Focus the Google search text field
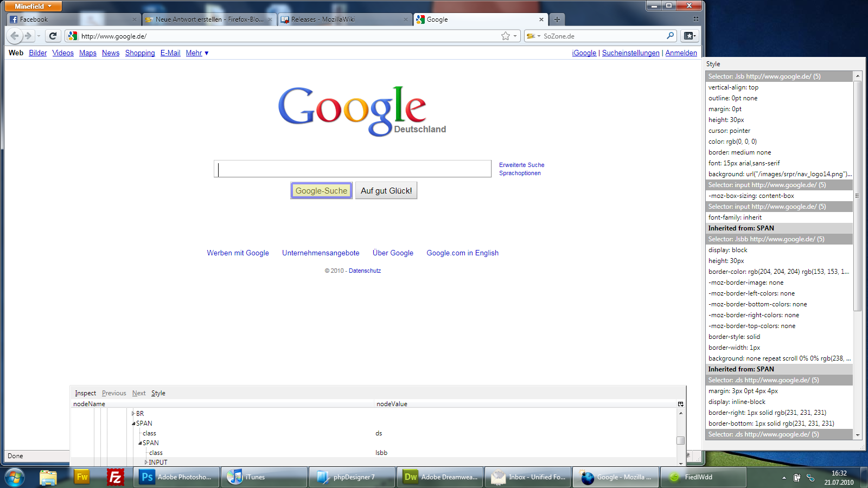The width and height of the screenshot is (868, 488). [353, 169]
